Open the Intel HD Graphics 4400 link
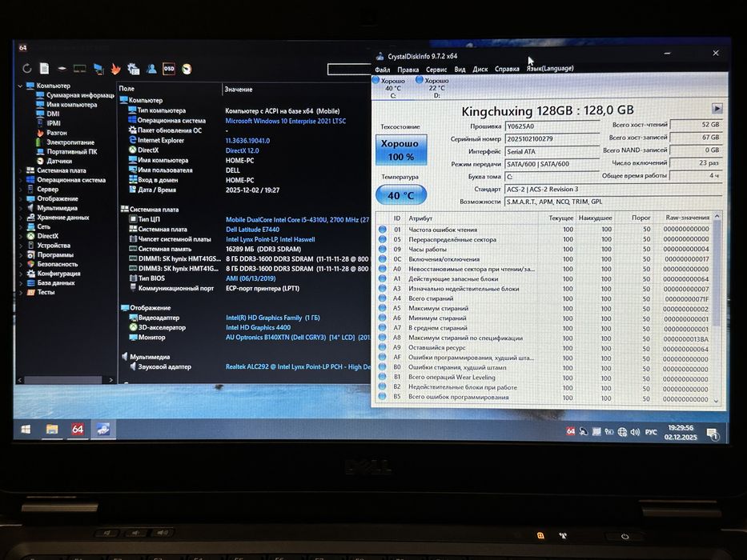The height and width of the screenshot is (560, 747). pyautogui.click(x=259, y=328)
